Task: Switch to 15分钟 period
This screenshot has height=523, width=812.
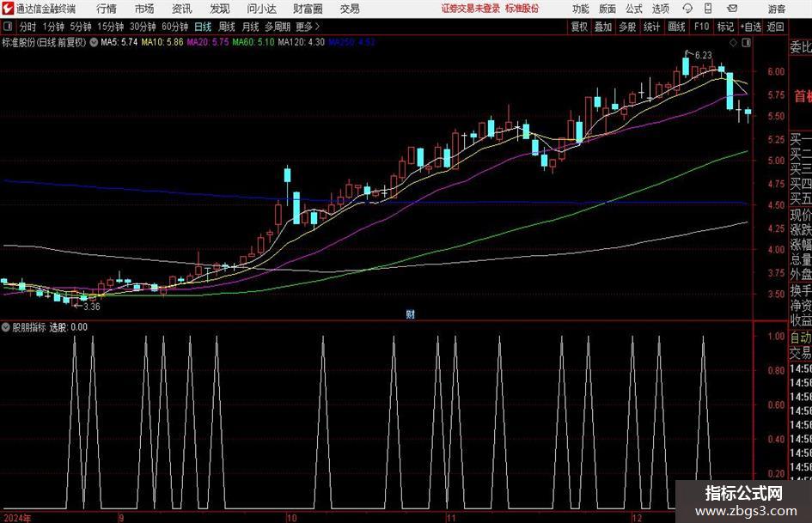Action: click(110, 27)
